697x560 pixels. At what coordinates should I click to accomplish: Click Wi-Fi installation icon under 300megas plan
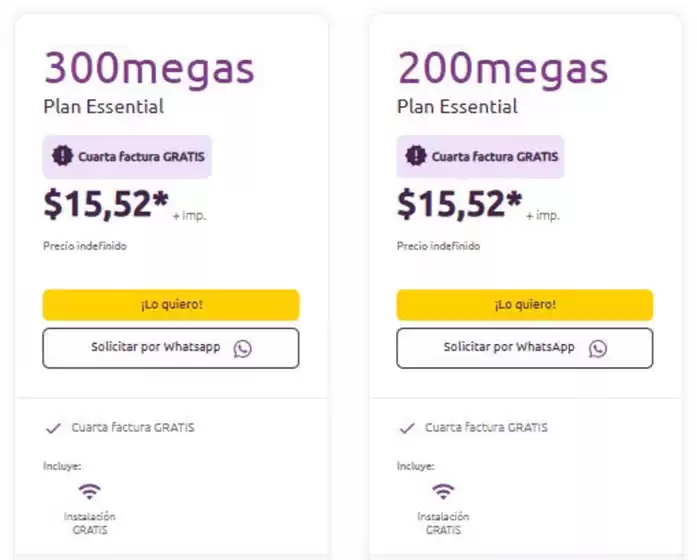[90, 491]
